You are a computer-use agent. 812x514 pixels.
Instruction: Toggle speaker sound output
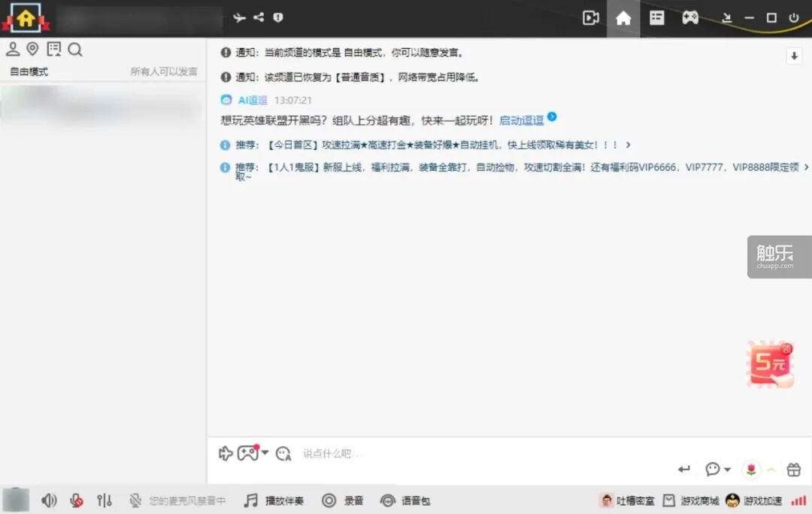pyautogui.click(x=49, y=500)
